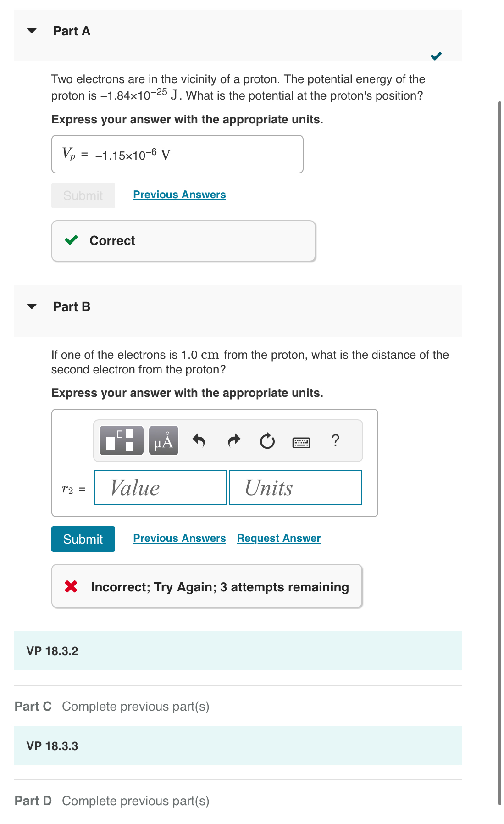Click the Value input field

pos(160,488)
